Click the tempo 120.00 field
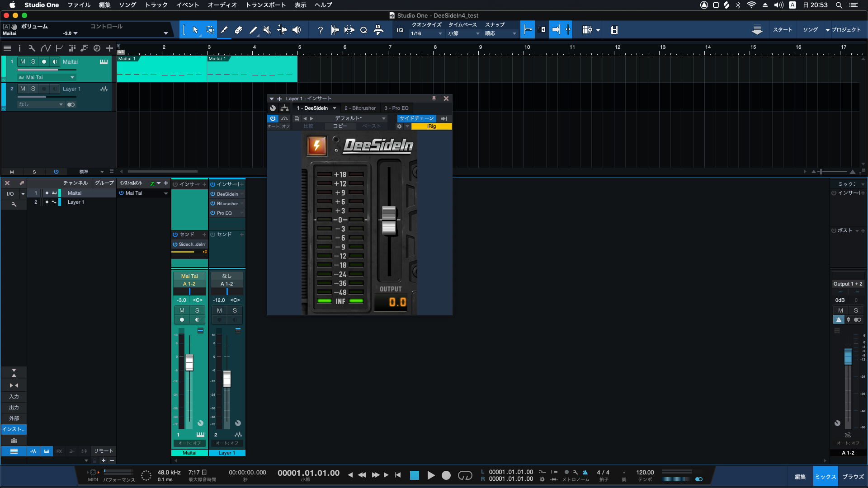 (x=645, y=472)
